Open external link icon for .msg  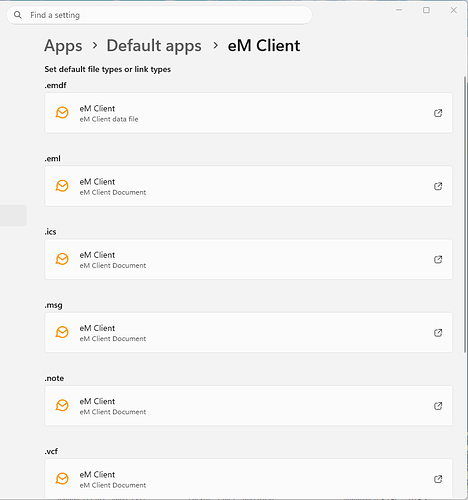(x=438, y=333)
